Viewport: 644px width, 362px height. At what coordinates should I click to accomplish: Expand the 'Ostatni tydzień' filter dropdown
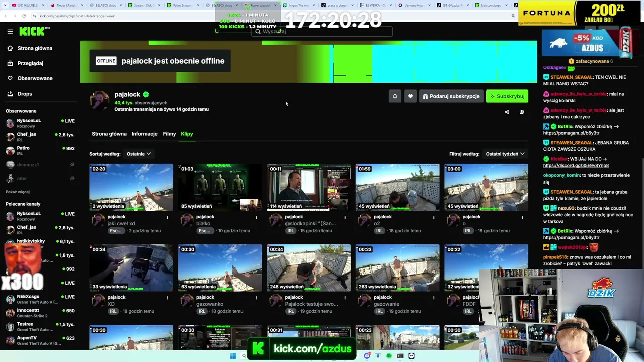coord(505,154)
